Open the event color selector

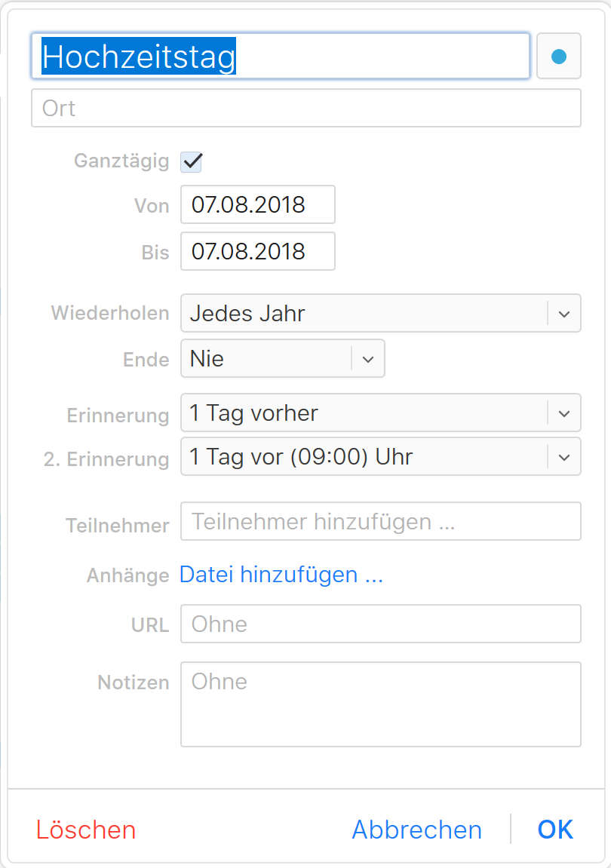(558, 56)
